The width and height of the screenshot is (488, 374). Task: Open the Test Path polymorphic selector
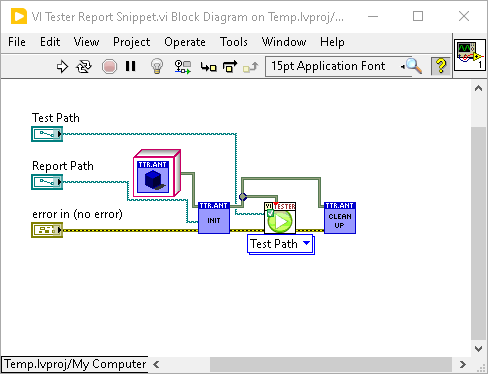tap(281, 244)
